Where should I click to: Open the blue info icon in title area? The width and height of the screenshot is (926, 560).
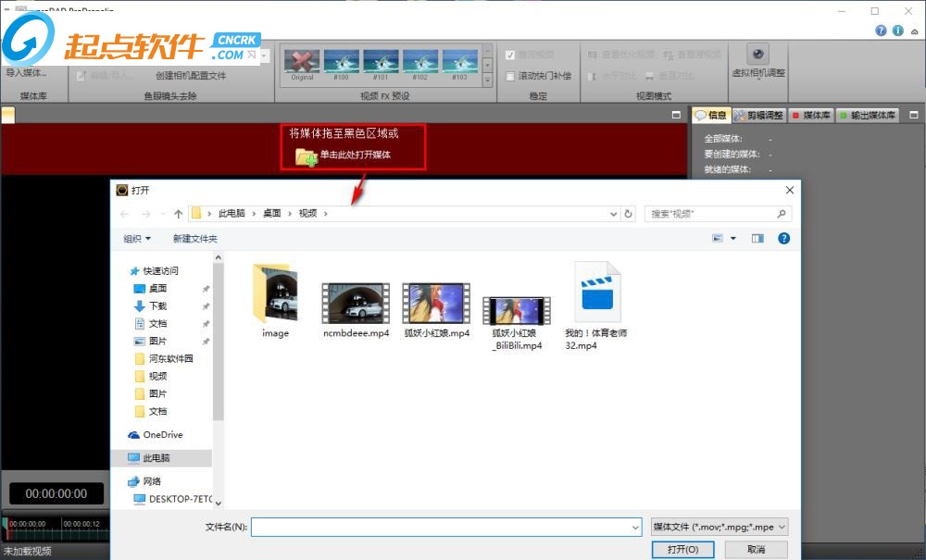[x=897, y=31]
